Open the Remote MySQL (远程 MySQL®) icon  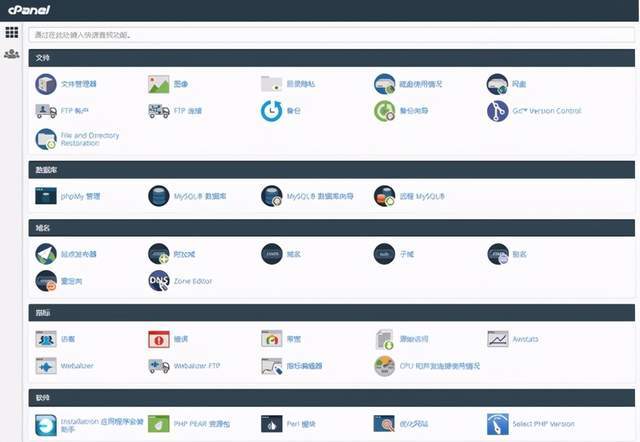click(x=384, y=196)
